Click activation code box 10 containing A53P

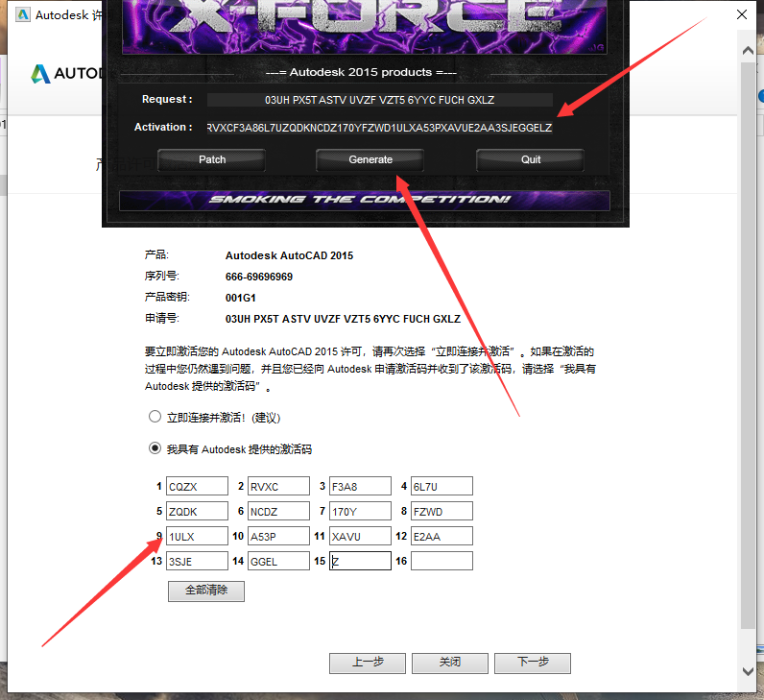click(x=278, y=536)
